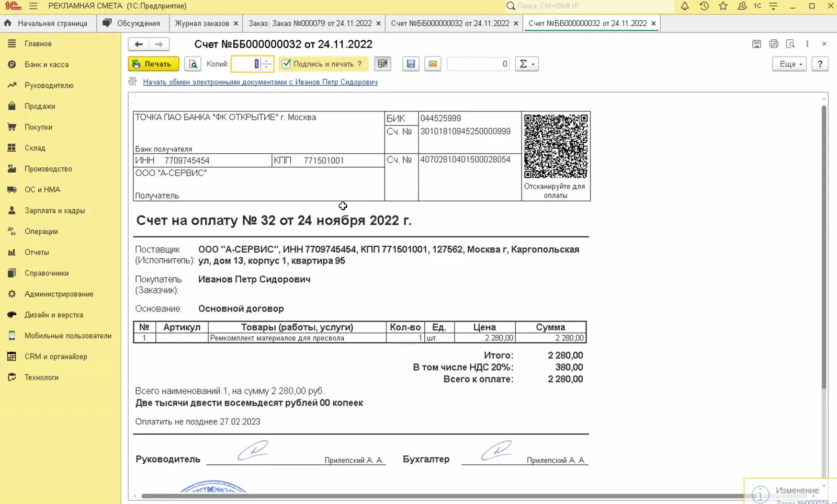Click the horizontal scrollbar below the invoice

pos(442,496)
